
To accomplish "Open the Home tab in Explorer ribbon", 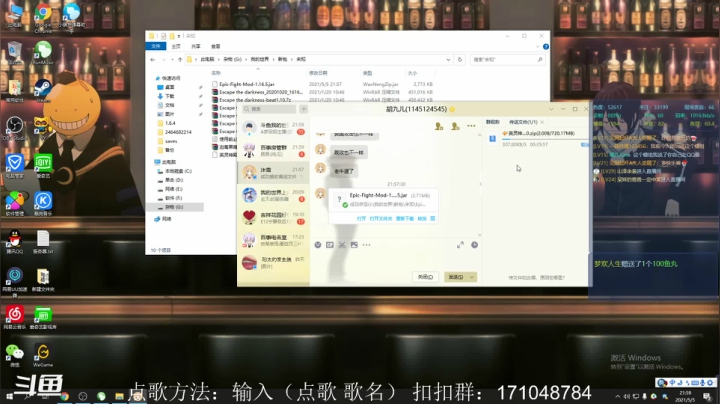I will (x=176, y=46).
